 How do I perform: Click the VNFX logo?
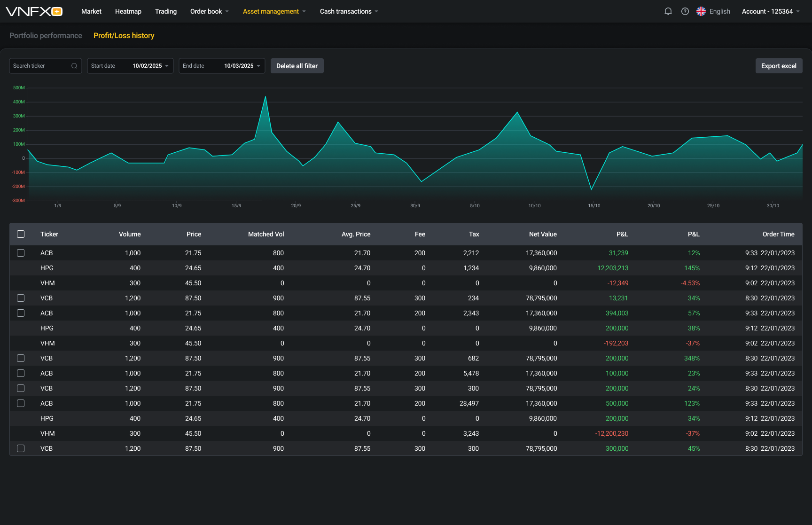pyautogui.click(x=34, y=11)
